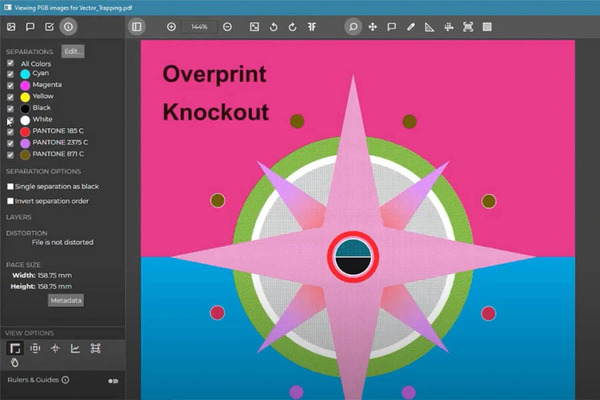Click the ink droplet view option icon
Viewport: 600px width, 400px height.
[15, 362]
